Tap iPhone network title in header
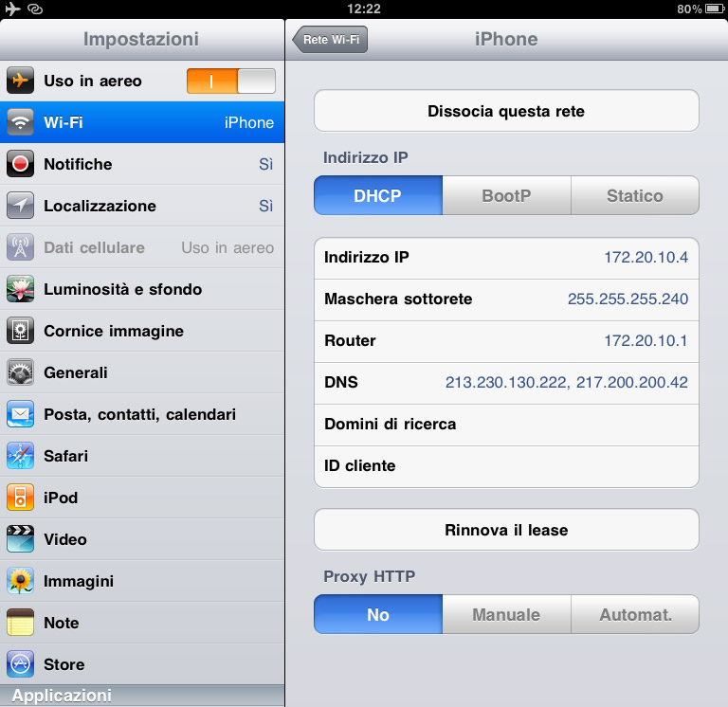The width and height of the screenshot is (728, 707). [506, 39]
